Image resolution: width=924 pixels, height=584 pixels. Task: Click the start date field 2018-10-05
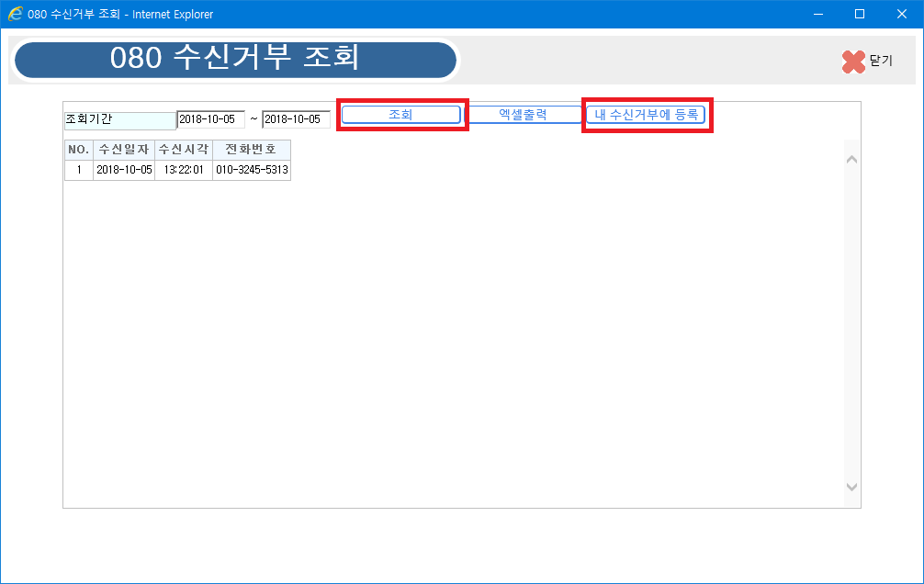pyautogui.click(x=211, y=119)
